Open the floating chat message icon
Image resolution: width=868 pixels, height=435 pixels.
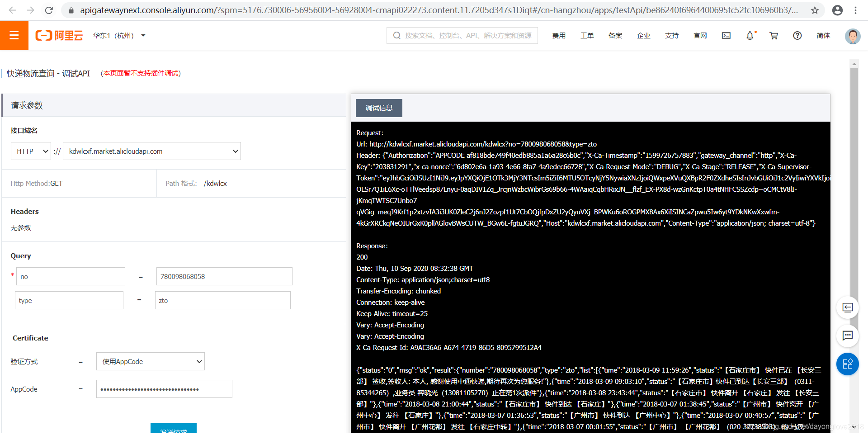[848, 336]
